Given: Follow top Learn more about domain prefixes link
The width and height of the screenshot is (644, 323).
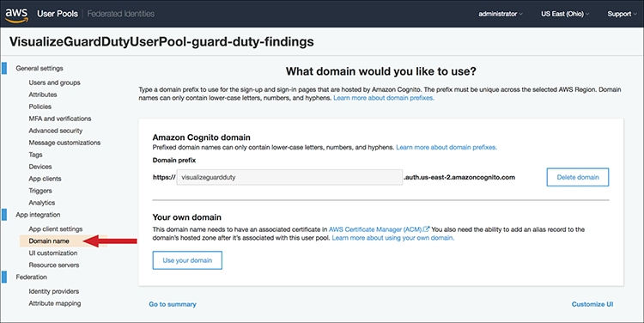Looking at the screenshot, I should (x=384, y=98).
